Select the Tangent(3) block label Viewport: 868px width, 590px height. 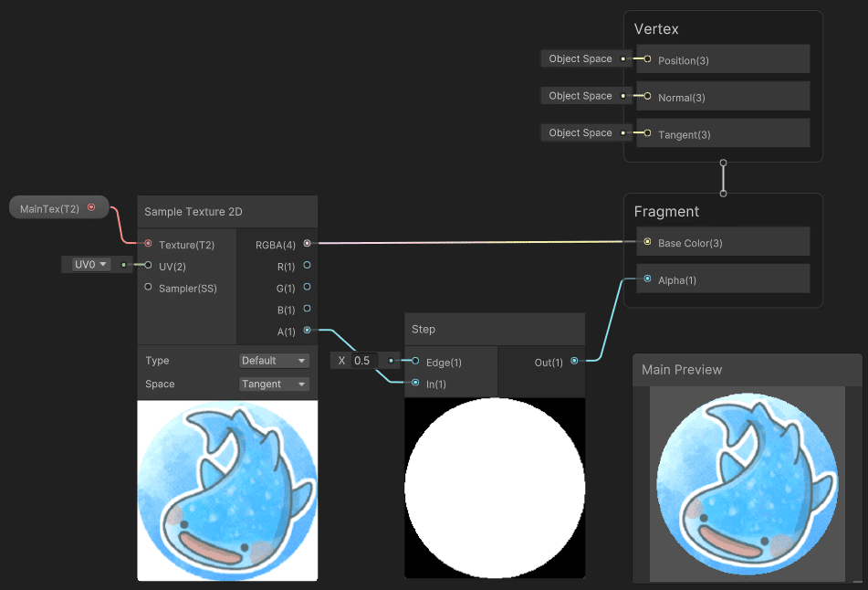(x=685, y=135)
